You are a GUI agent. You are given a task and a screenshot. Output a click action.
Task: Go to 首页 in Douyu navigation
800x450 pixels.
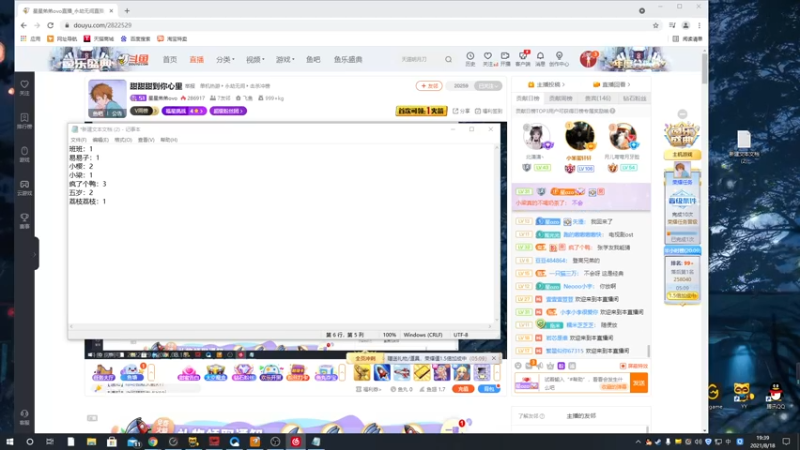pyautogui.click(x=170, y=60)
